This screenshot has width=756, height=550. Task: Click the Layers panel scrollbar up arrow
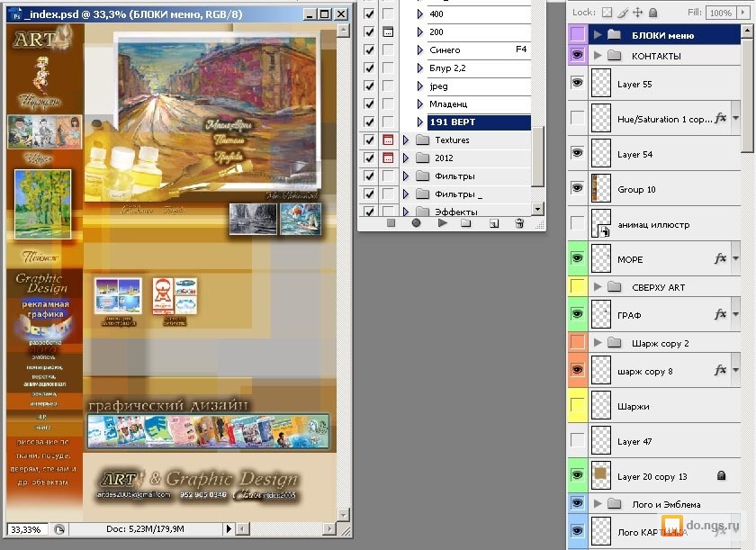(x=747, y=32)
